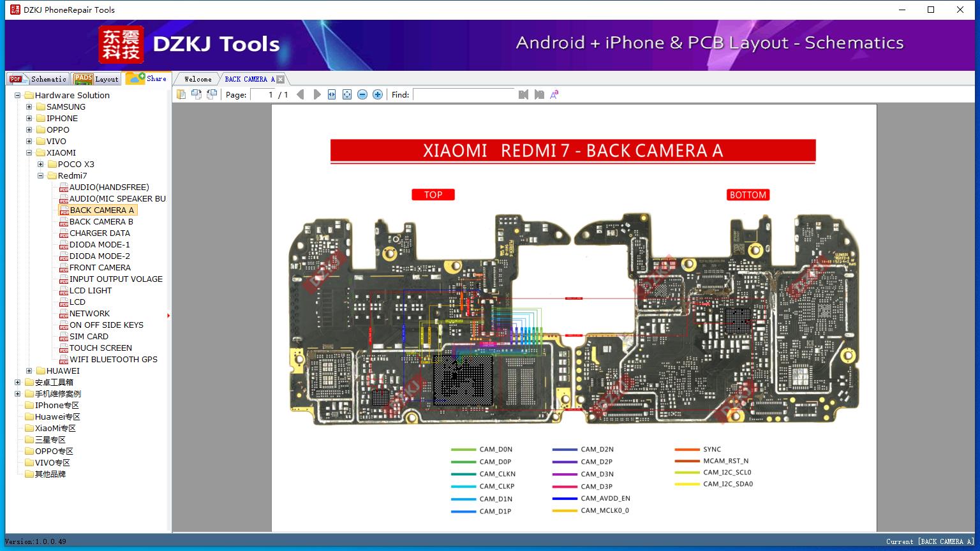
Task: Click the BOTTOM label on board diagram
Action: [748, 195]
